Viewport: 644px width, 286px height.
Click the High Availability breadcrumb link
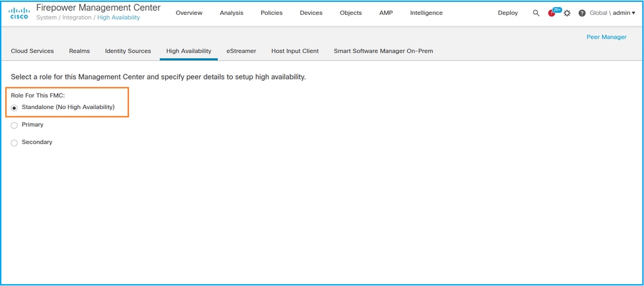(118, 17)
